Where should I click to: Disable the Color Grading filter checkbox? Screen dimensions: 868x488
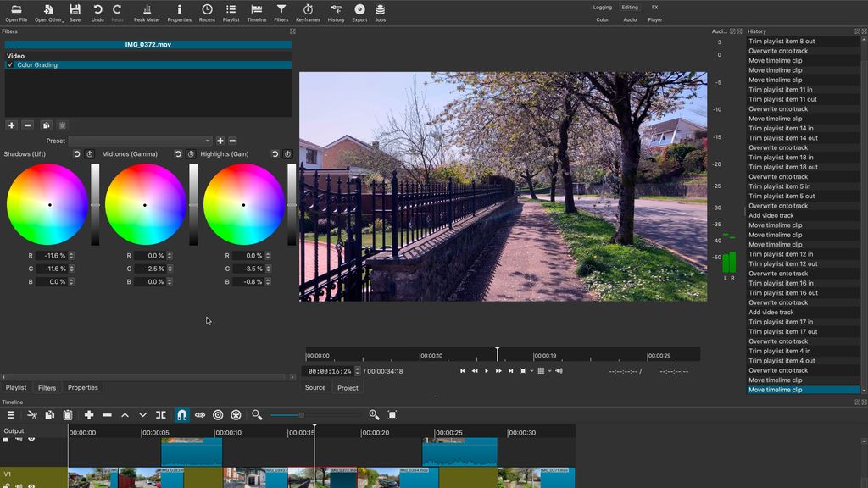[x=10, y=64]
